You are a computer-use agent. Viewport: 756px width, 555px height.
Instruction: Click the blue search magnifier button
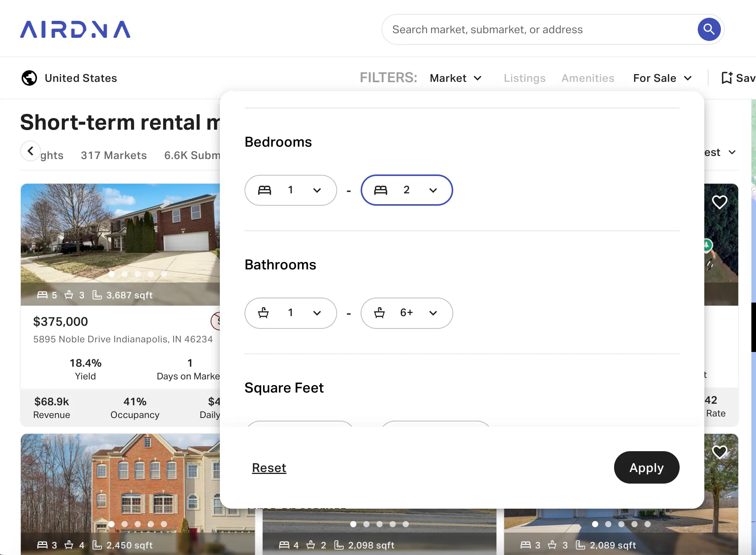[709, 29]
